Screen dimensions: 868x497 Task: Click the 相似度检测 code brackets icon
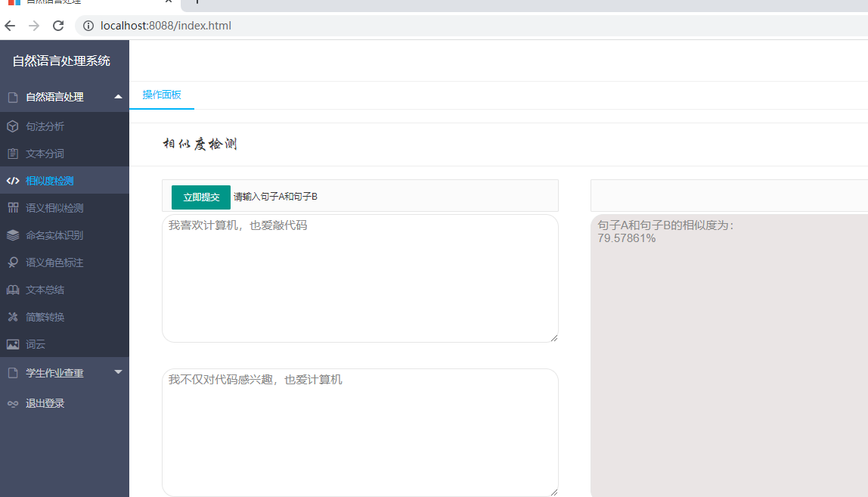pos(13,181)
